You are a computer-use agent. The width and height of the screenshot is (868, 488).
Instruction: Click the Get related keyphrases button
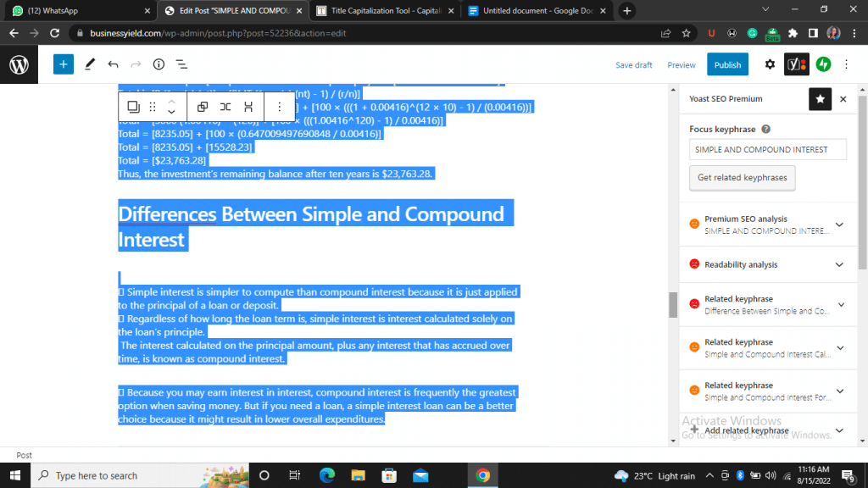point(742,178)
